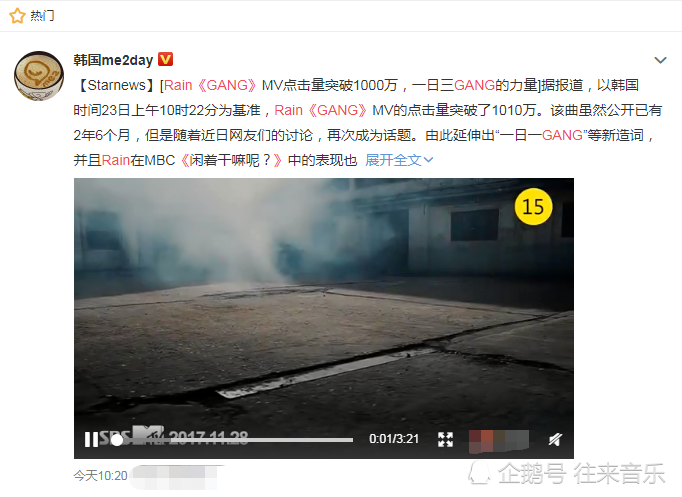Pause the video with the pause button
Screen dimensions: 682x497
(91, 439)
